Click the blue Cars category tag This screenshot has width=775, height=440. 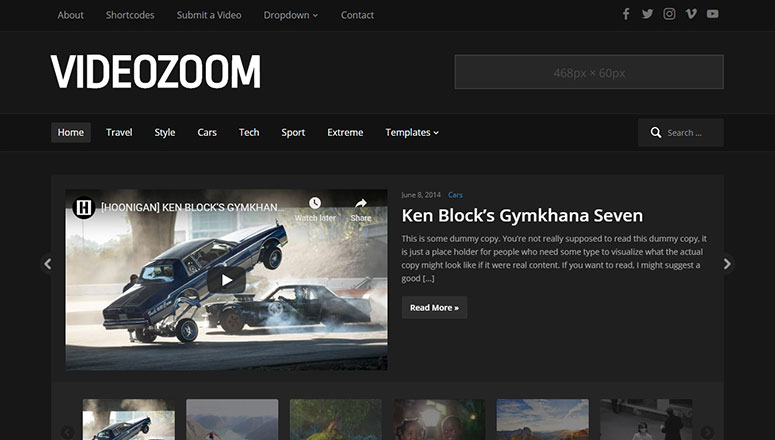point(455,195)
